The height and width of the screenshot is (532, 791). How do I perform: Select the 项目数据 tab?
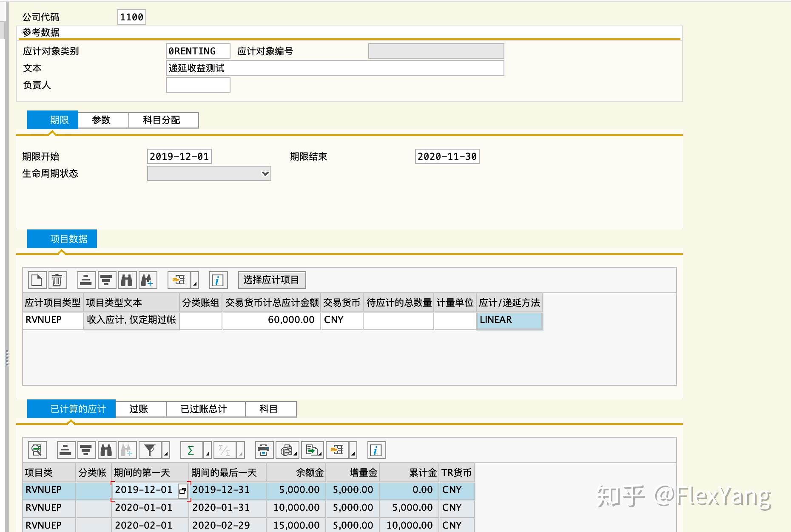62,239
